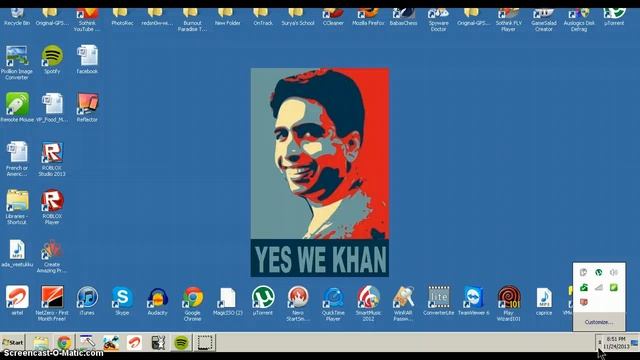
Task: Open the ConverterLite shortcut
Action: [x=438, y=301]
